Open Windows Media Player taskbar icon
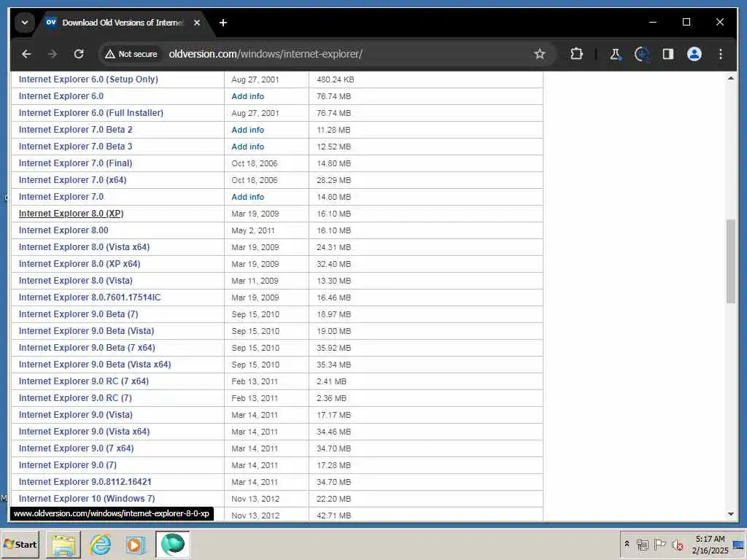747x560 pixels. coord(135,544)
